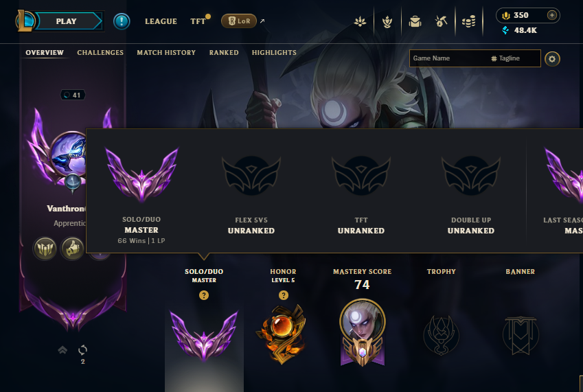Image resolution: width=583 pixels, height=392 pixels.
Task: Open the Match History tab
Action: tap(166, 52)
